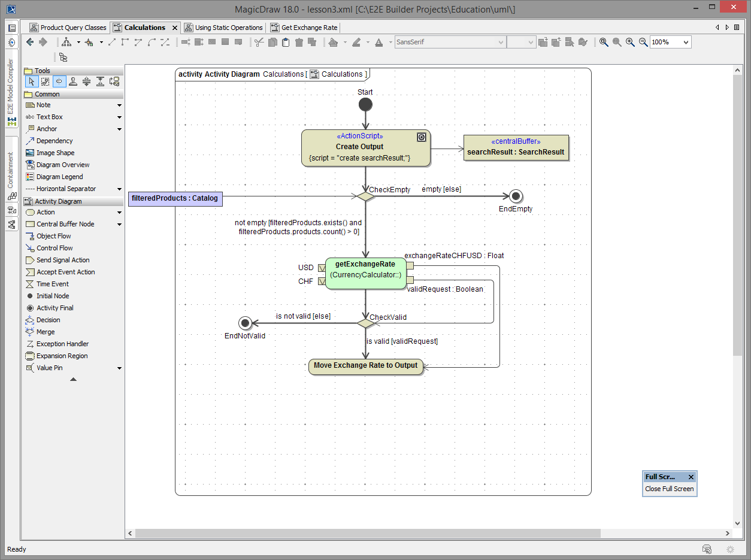Click the Zoom Out magnifier icon
751x560 pixels.
tap(643, 42)
